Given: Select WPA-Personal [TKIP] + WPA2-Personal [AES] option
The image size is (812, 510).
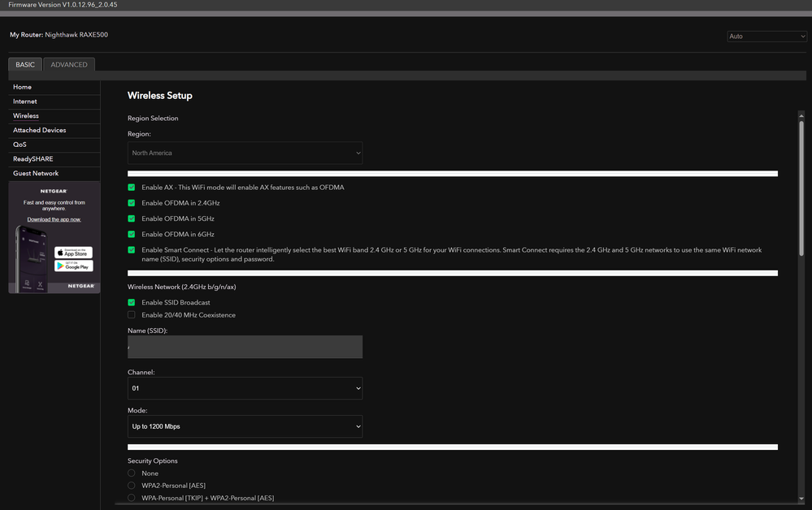Looking at the screenshot, I should [x=132, y=498].
